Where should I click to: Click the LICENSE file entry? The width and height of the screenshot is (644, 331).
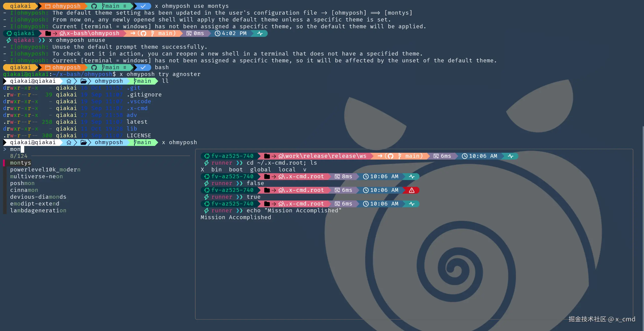tap(139, 136)
